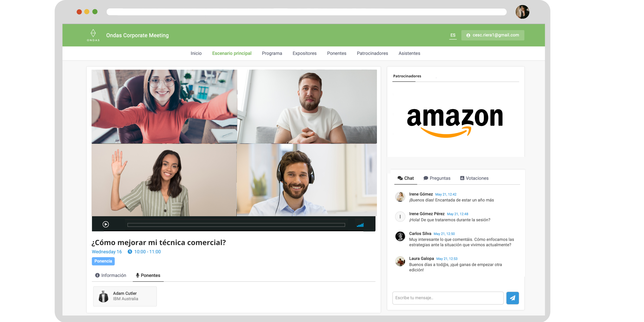This screenshot has width=644, height=322.
Task: Click the video of man wearing headset
Action: pyautogui.click(x=307, y=180)
